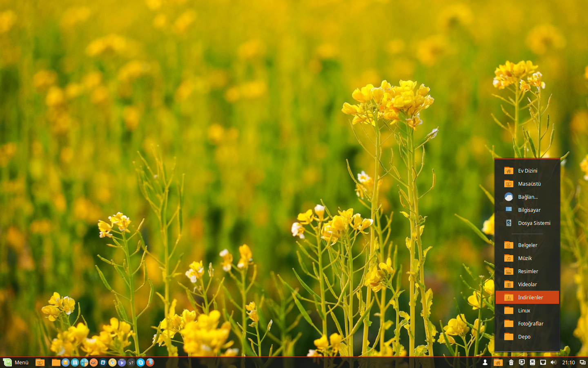Open the calculator icon in the panel
The height and width of the screenshot is (368, 588).
click(x=84, y=362)
